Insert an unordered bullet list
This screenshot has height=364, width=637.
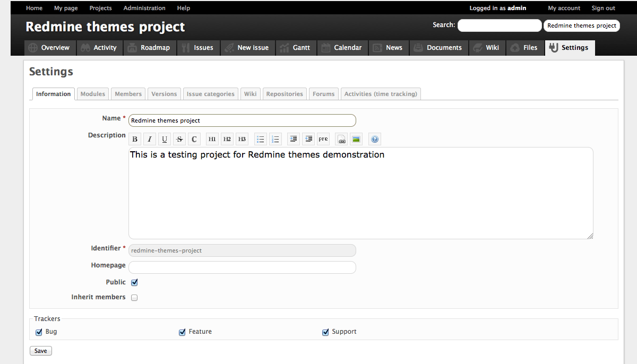pyautogui.click(x=261, y=139)
